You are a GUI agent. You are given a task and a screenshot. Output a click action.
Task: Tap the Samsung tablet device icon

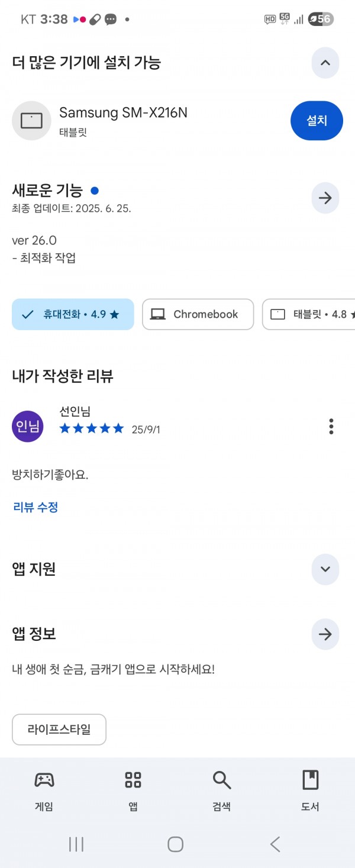coord(31,121)
